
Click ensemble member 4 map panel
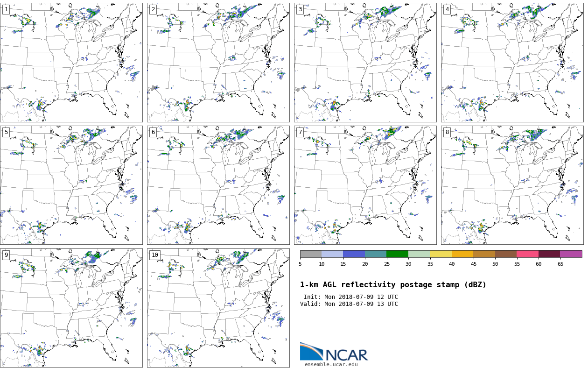[512, 63]
